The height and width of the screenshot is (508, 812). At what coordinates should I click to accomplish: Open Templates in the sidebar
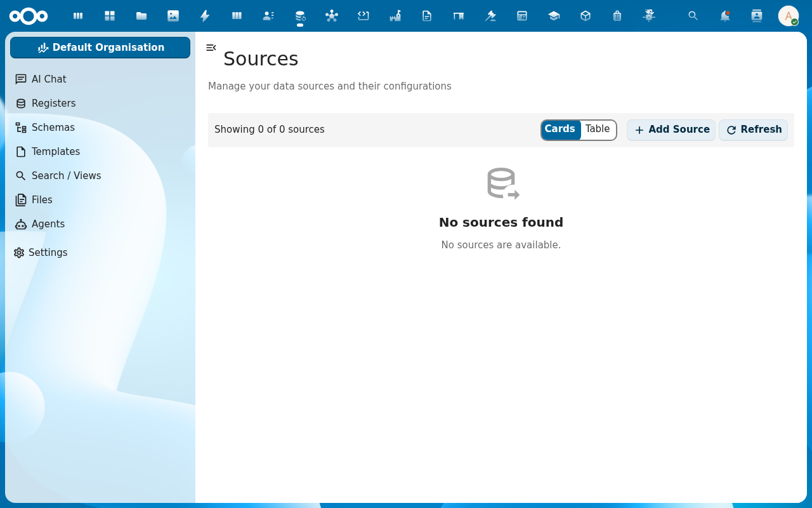pyautogui.click(x=100, y=152)
